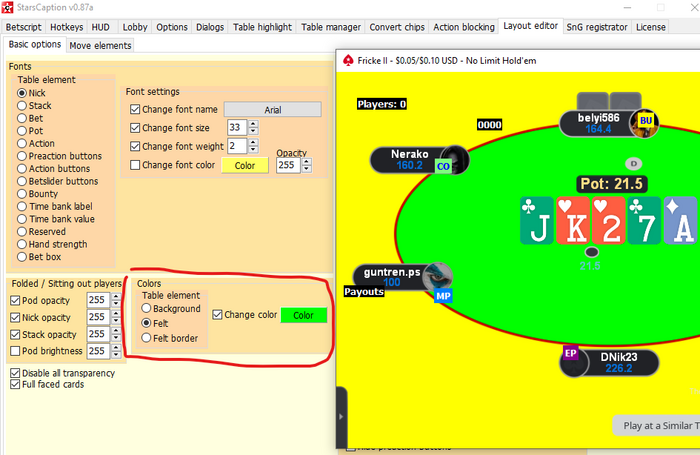Click the EP position badge on DNik23
Screen dimensions: 700x455
tap(571, 353)
